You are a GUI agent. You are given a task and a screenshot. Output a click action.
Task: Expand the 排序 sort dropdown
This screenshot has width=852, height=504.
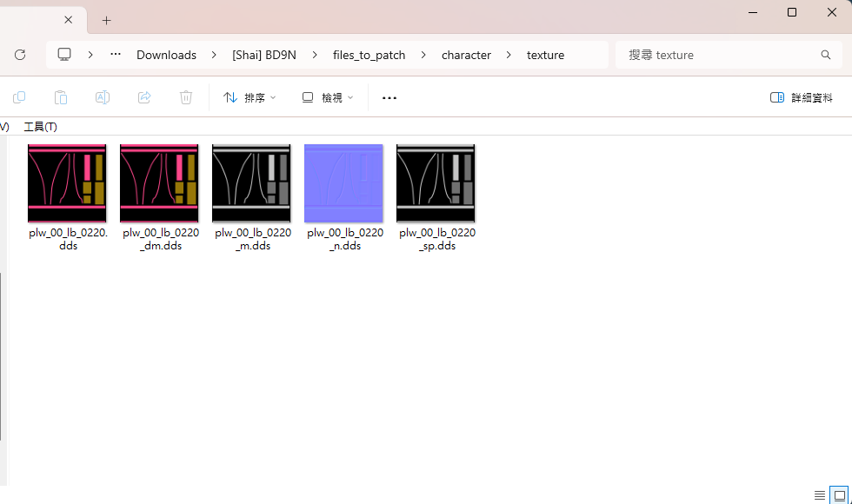coord(250,97)
